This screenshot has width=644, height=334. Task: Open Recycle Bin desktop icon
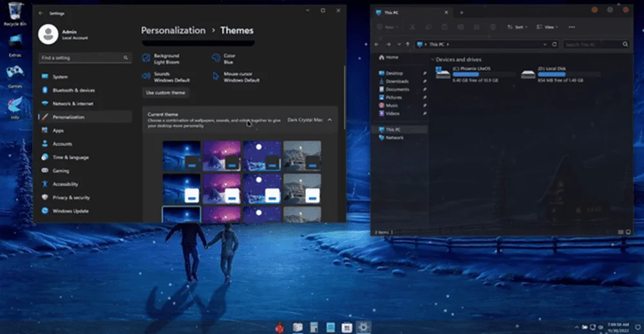coord(15,14)
